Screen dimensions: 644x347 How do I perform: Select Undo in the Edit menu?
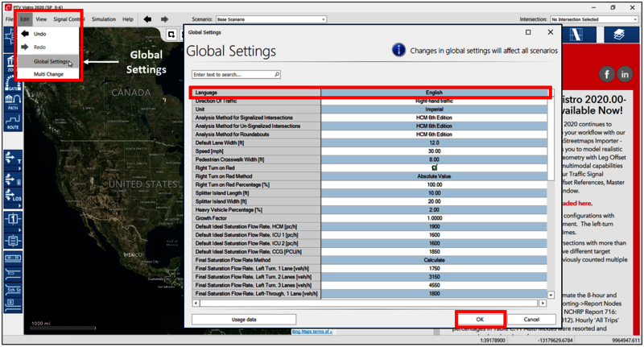point(39,35)
